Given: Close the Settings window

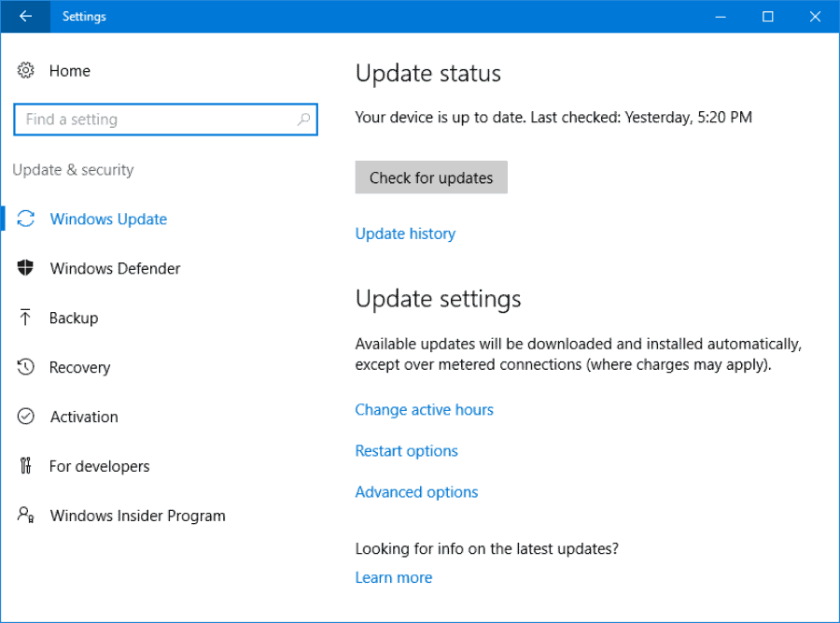Looking at the screenshot, I should click(815, 16).
